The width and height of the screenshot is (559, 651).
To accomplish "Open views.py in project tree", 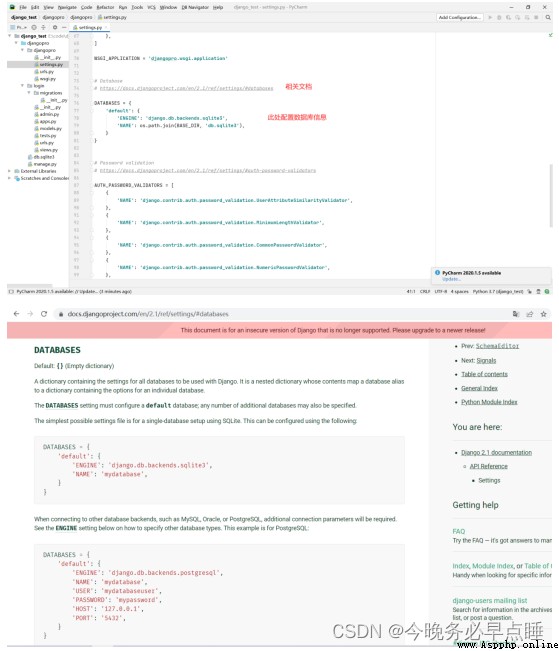I will (x=46, y=150).
